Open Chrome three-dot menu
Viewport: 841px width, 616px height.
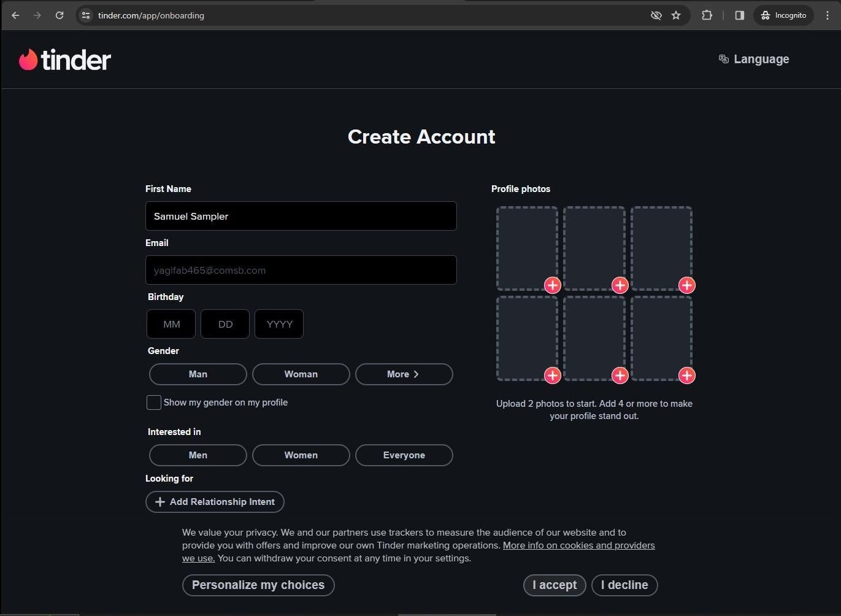(828, 15)
